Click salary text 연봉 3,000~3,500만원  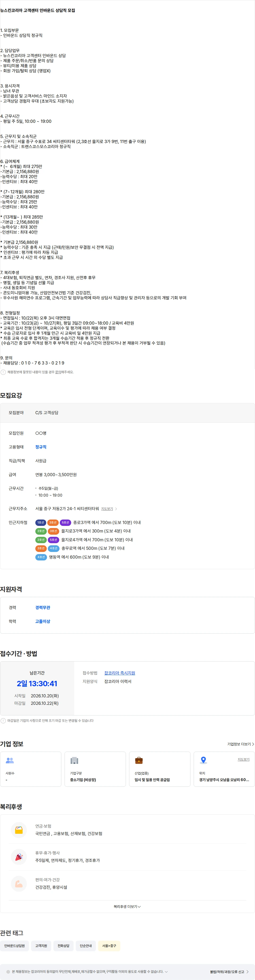tap(56, 475)
